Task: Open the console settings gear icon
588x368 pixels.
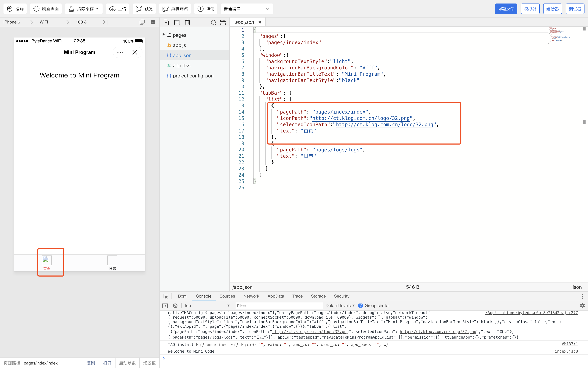Action: [x=582, y=306]
